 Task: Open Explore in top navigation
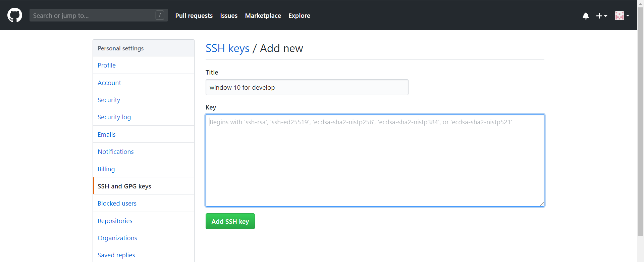pos(299,15)
